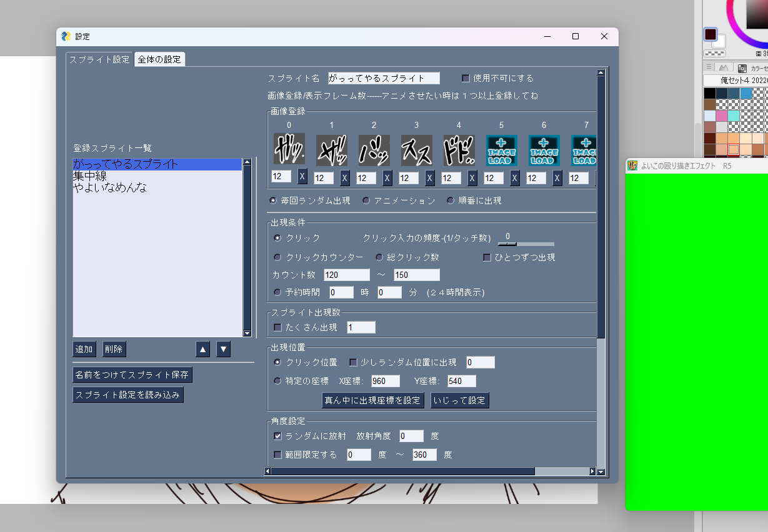Click IMAGE LOAD for sprite slot 7

point(584,150)
